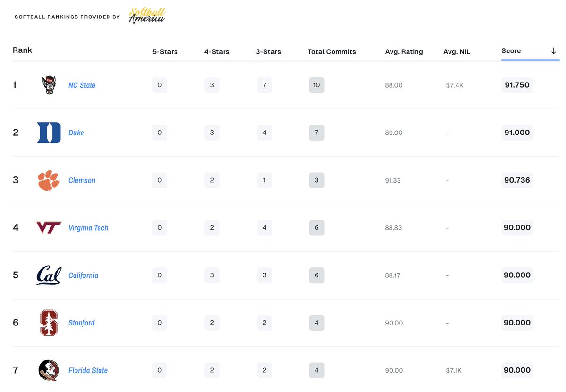Open the Virginia Tech team link
The height and width of the screenshot is (392, 566).
coord(88,228)
